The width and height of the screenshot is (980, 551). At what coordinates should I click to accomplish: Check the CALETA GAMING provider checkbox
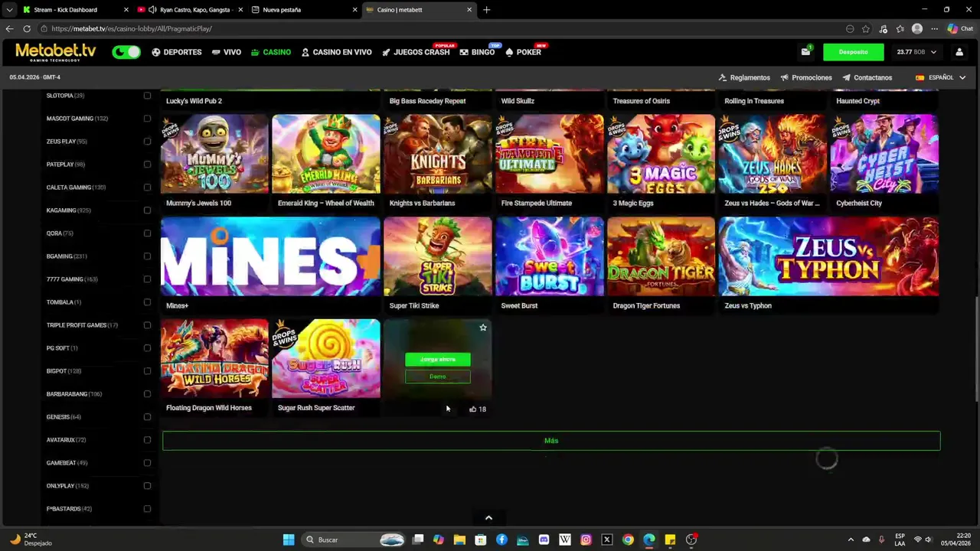(147, 187)
